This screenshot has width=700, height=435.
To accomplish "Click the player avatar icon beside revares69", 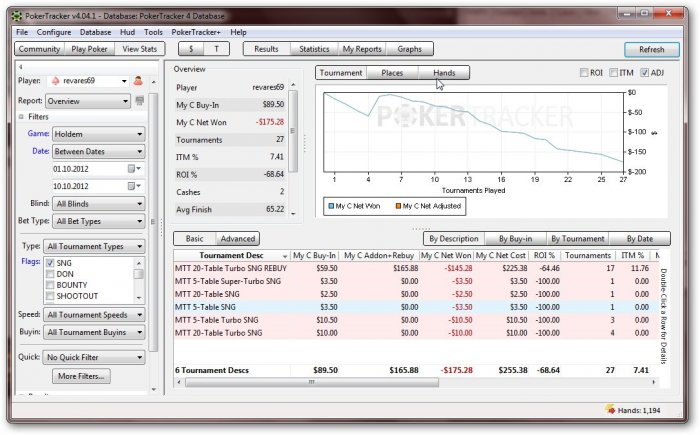I will pos(138,81).
